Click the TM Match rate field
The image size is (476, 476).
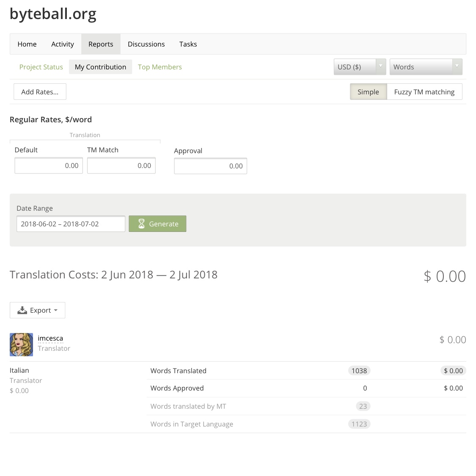121,165
